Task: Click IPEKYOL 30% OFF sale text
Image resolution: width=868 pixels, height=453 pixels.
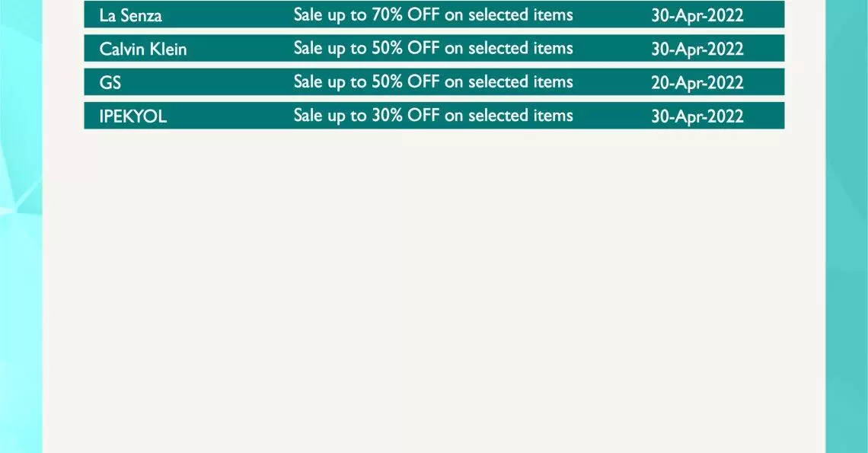Action: tap(433, 116)
